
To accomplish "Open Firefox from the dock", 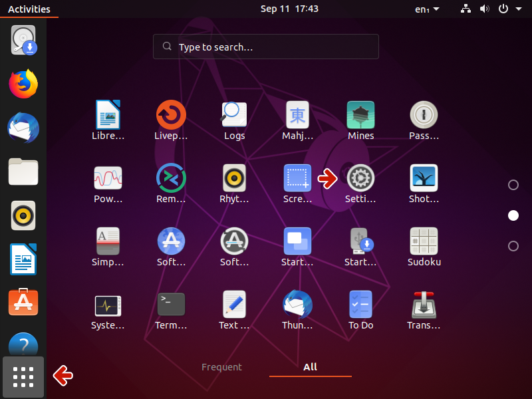I will [23, 84].
